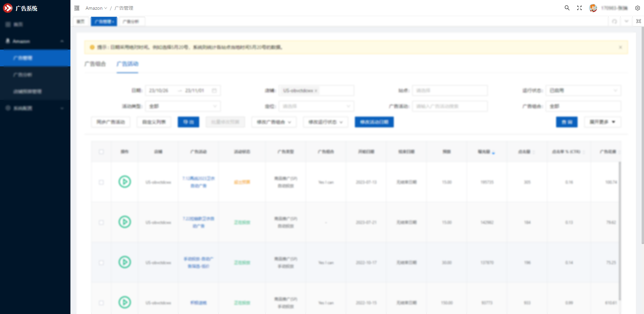
Task: Select the 广告活动 tab
Action: click(127, 64)
